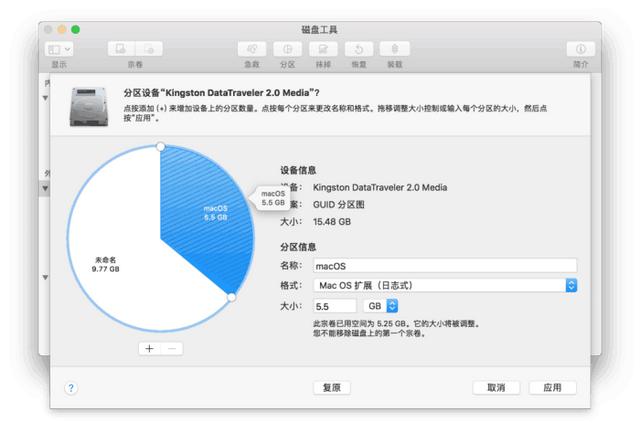Open the GB size unit dropdown
640x423 pixels.
(x=381, y=306)
